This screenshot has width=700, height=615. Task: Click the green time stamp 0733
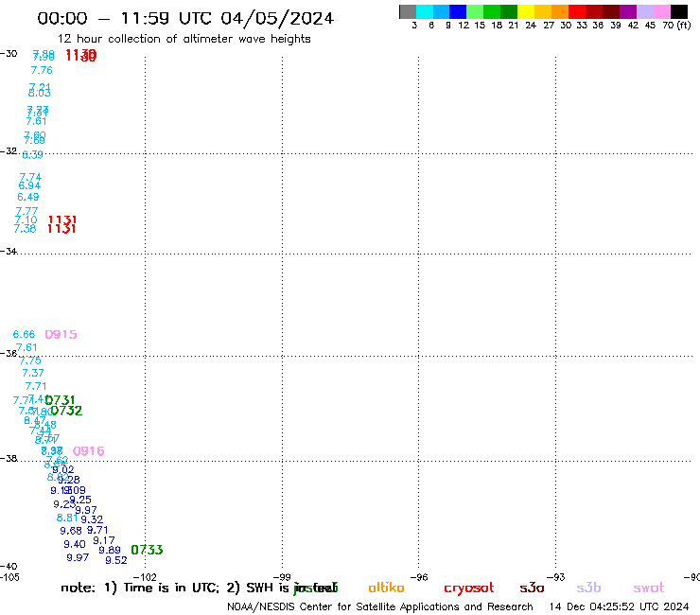(x=147, y=550)
